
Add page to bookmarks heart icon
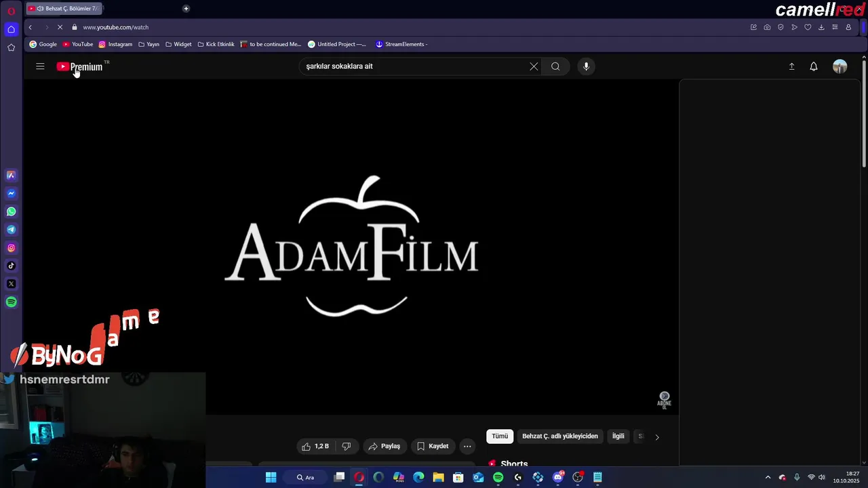coord(808,27)
